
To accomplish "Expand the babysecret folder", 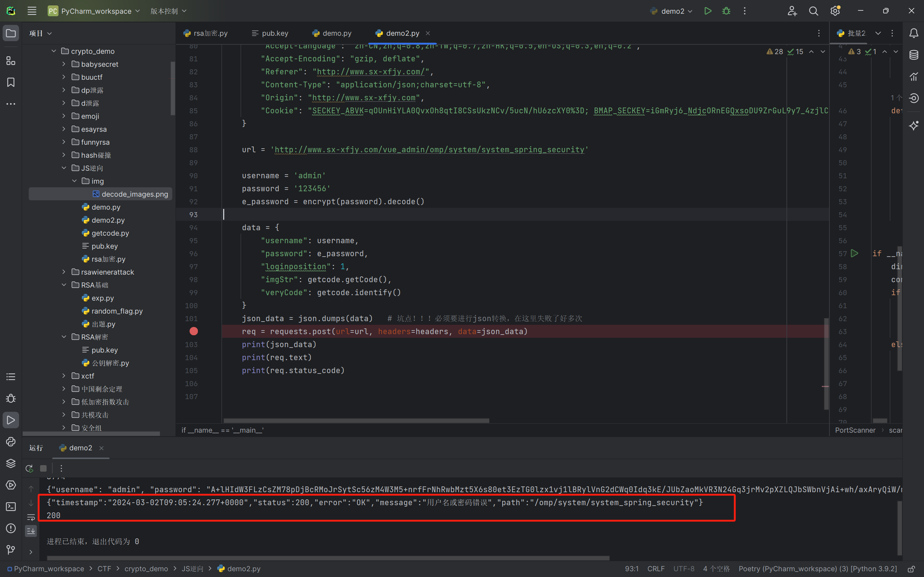I will coord(64,64).
